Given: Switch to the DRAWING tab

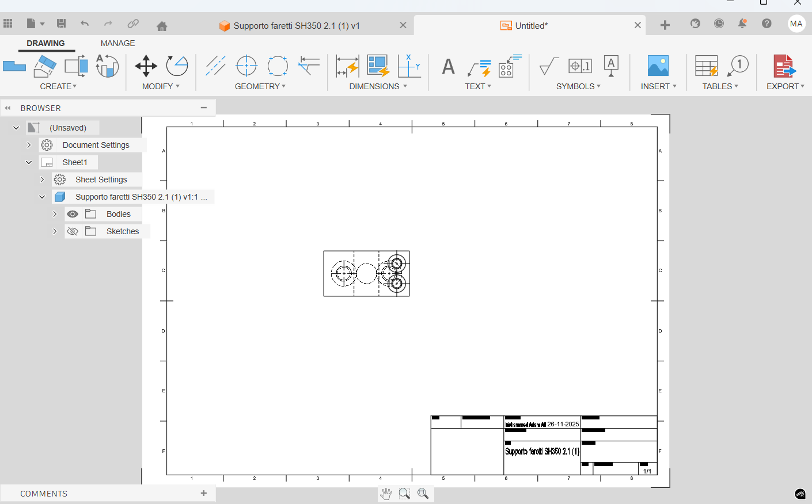Looking at the screenshot, I should pos(45,43).
